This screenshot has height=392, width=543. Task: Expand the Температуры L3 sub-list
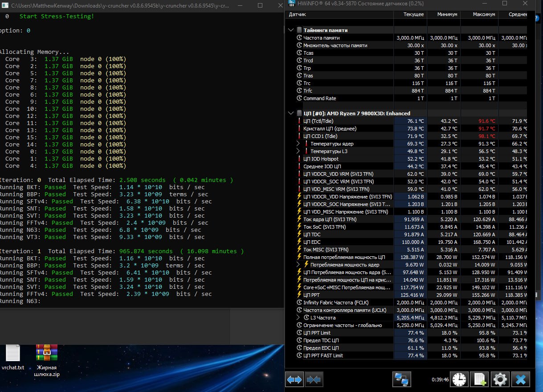298,151
